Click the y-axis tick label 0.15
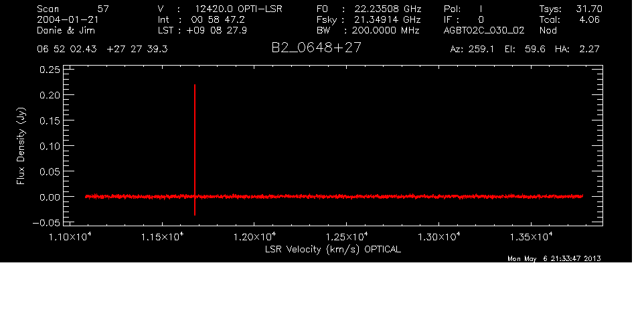This screenshot has height=328, width=644. pyautogui.click(x=50, y=120)
